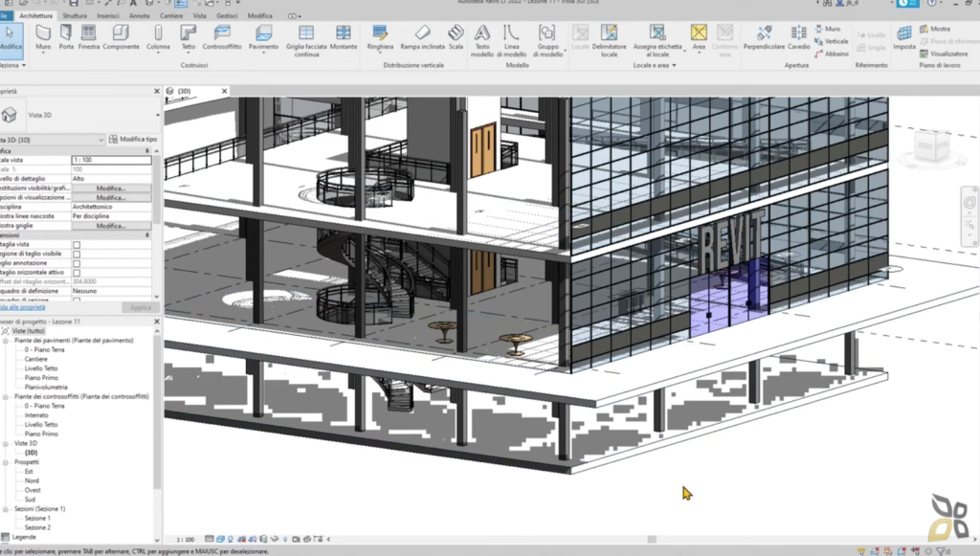Click the Applica button
Image resolution: width=980 pixels, height=556 pixels.
141,307
